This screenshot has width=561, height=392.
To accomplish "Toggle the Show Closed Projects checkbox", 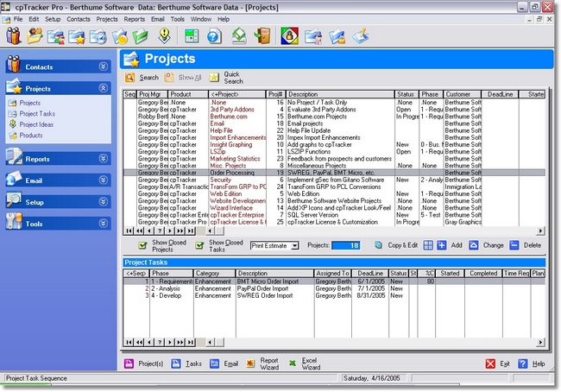I will [142, 245].
